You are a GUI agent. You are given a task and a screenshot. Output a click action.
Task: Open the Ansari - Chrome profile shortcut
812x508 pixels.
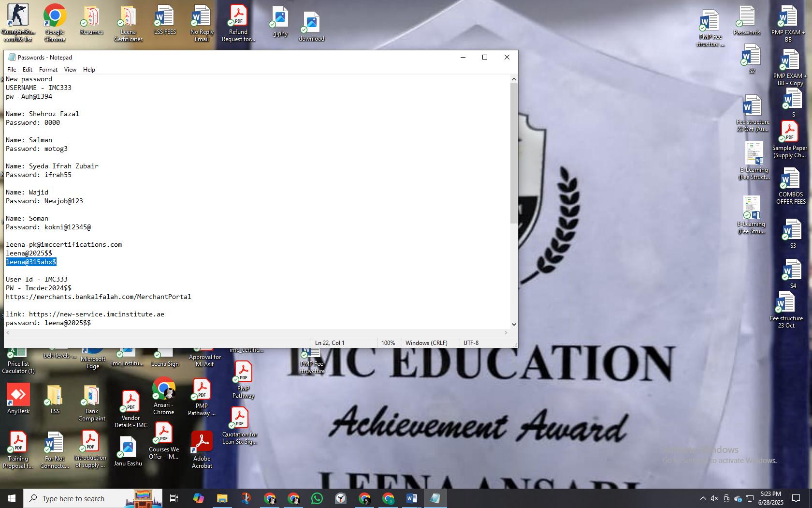pyautogui.click(x=164, y=397)
